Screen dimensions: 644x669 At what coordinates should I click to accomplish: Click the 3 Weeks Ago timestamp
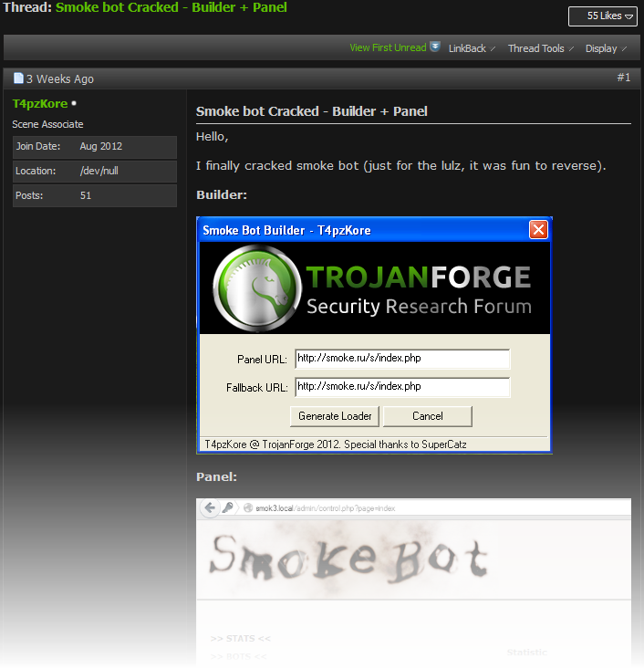(60, 78)
